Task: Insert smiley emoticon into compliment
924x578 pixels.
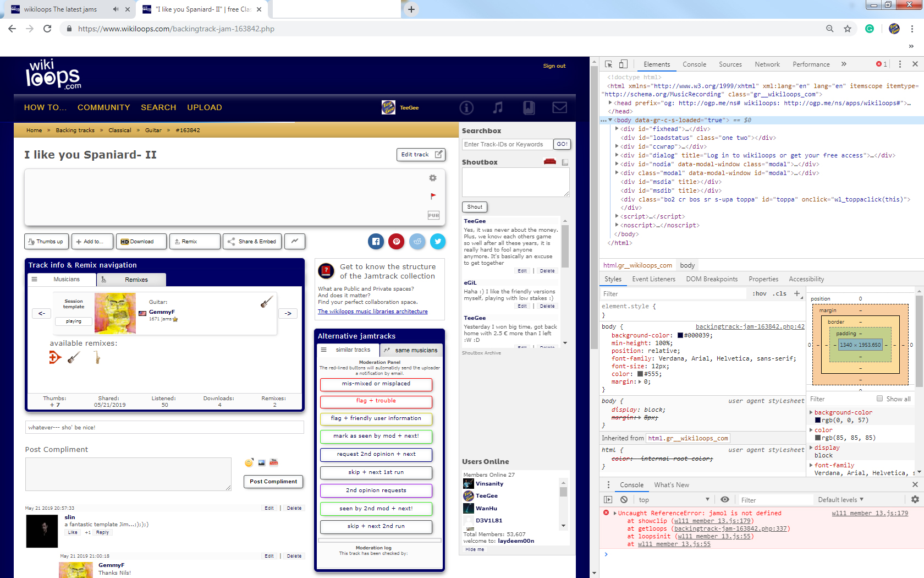Action: coord(249,462)
